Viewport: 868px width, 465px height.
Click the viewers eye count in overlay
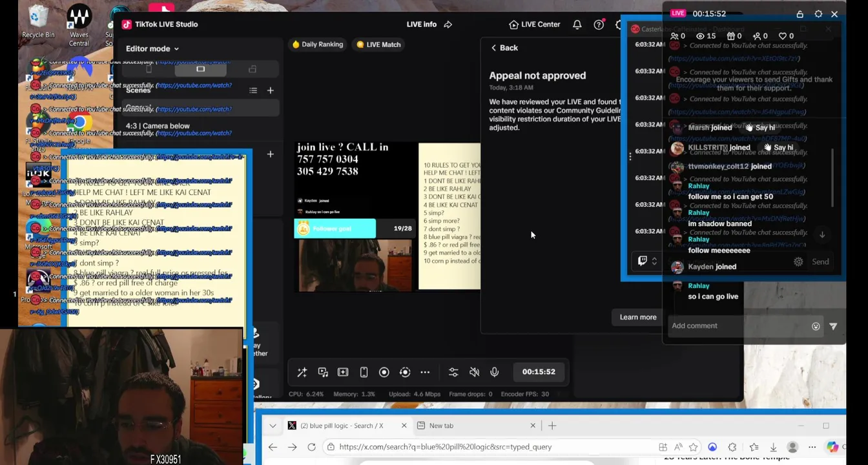(x=705, y=36)
